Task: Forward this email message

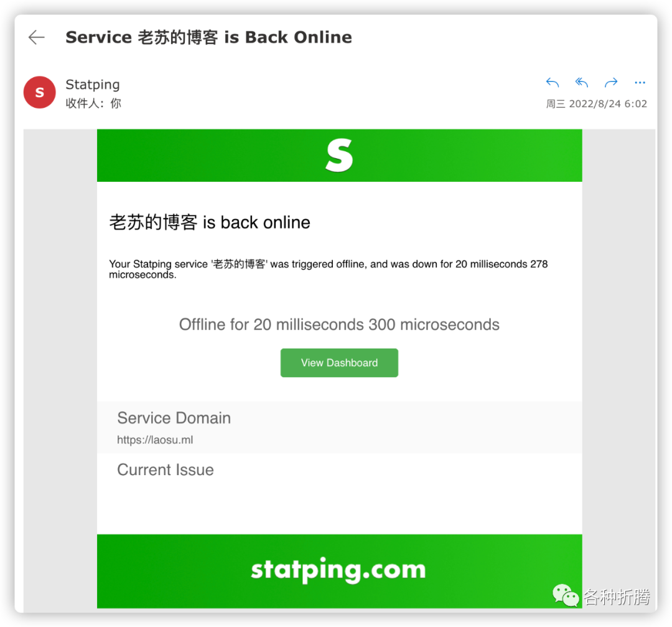Action: pos(611,82)
